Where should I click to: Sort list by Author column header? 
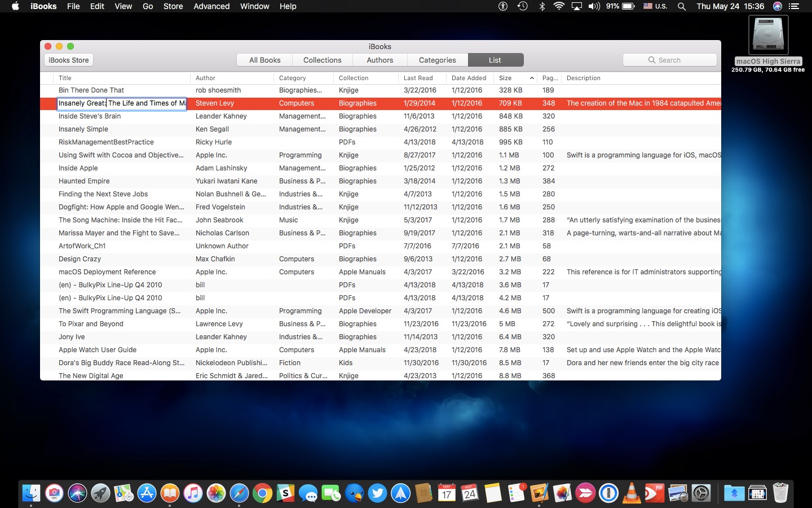[232, 78]
